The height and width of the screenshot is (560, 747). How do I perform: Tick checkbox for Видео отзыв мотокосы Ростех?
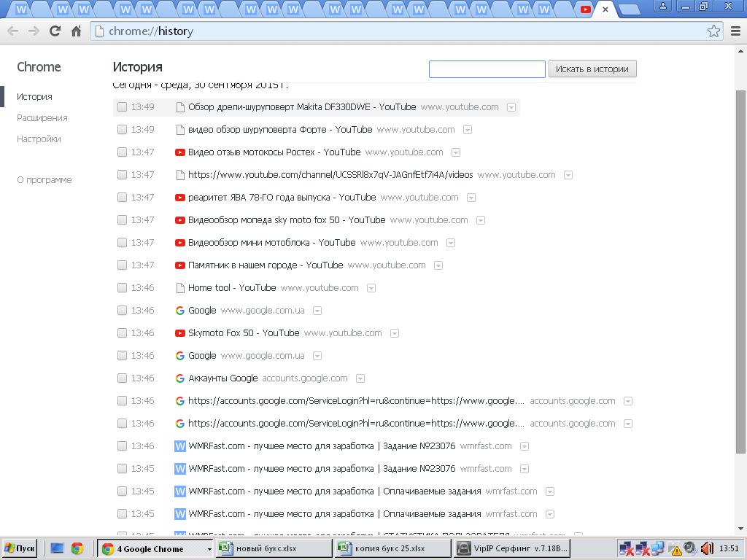122,152
